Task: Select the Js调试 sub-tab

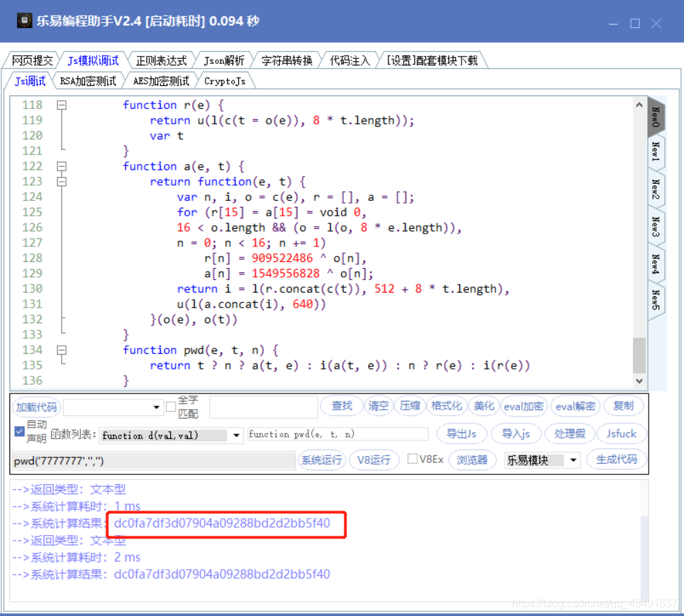Action: point(30,81)
